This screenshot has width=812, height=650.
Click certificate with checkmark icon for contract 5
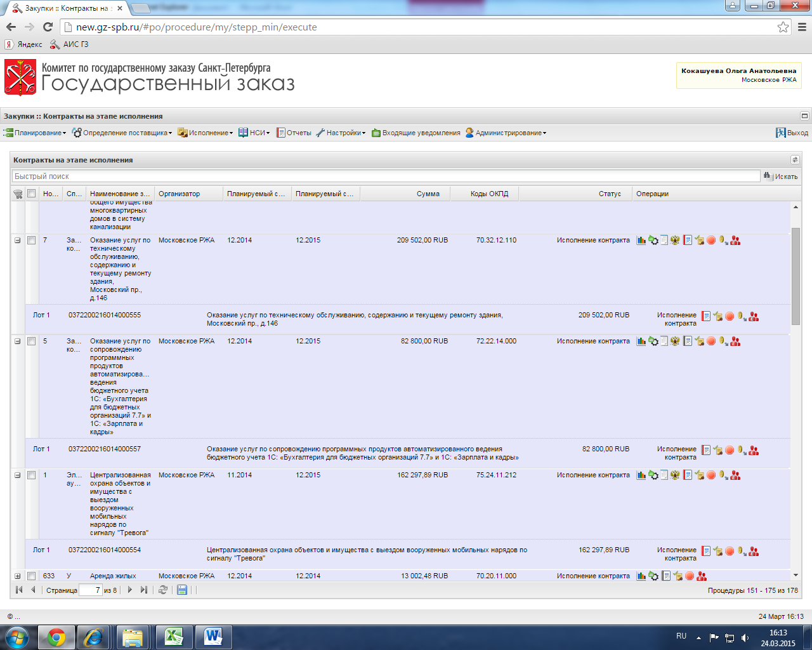pyautogui.click(x=699, y=341)
